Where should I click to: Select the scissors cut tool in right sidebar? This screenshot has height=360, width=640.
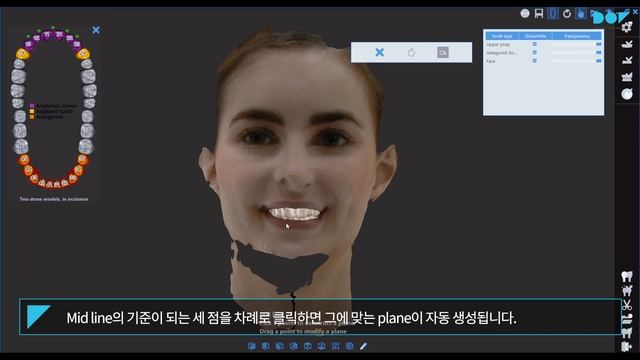point(627,304)
